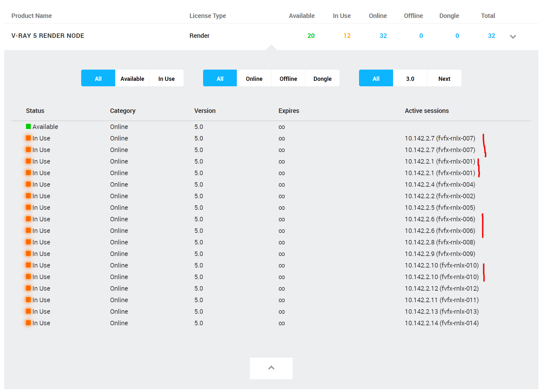The width and height of the screenshot is (540, 392).
Task: Click the Total column header
Action: pyautogui.click(x=488, y=16)
